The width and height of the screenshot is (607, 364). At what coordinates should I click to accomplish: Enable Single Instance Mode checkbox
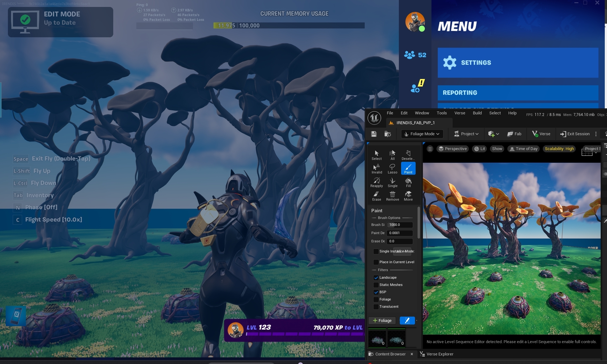click(x=376, y=252)
